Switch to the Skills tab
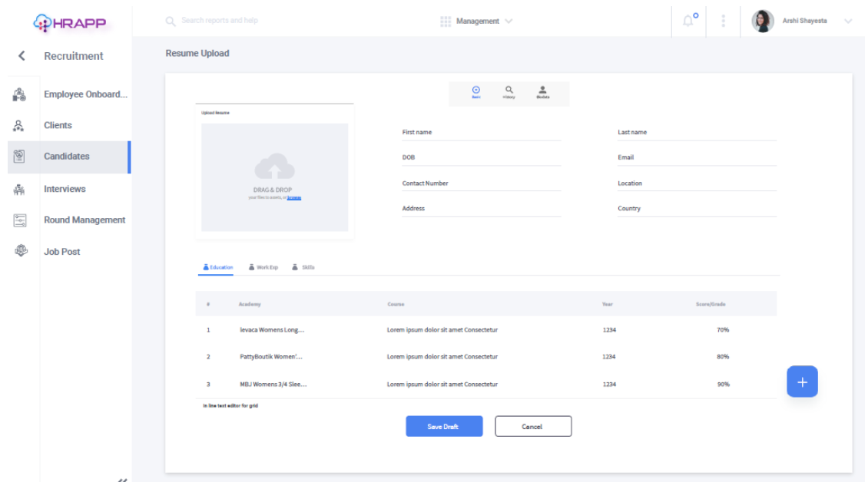This screenshot has width=868, height=482. click(303, 267)
